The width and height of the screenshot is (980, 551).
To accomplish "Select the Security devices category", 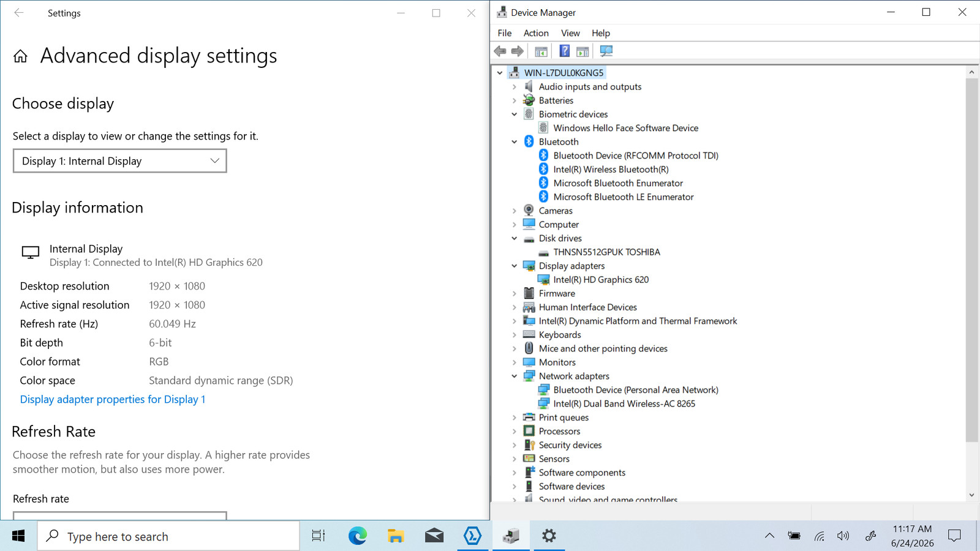I will [x=570, y=445].
